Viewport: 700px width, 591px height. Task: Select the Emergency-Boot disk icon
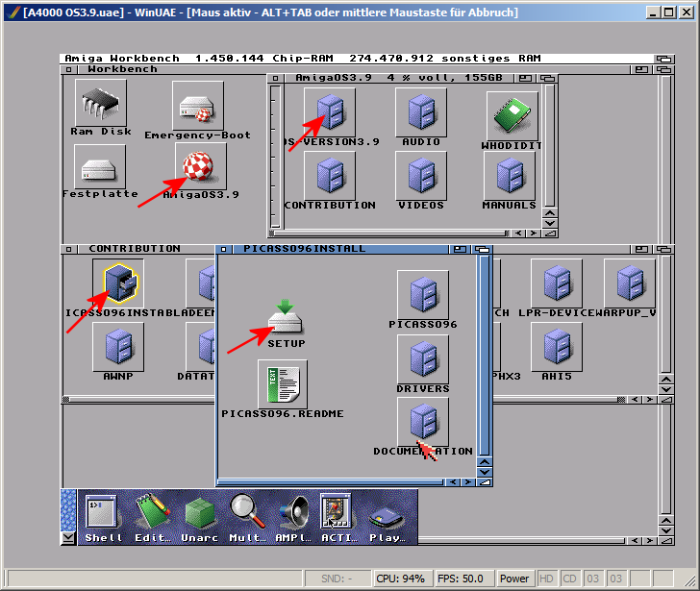click(198, 106)
